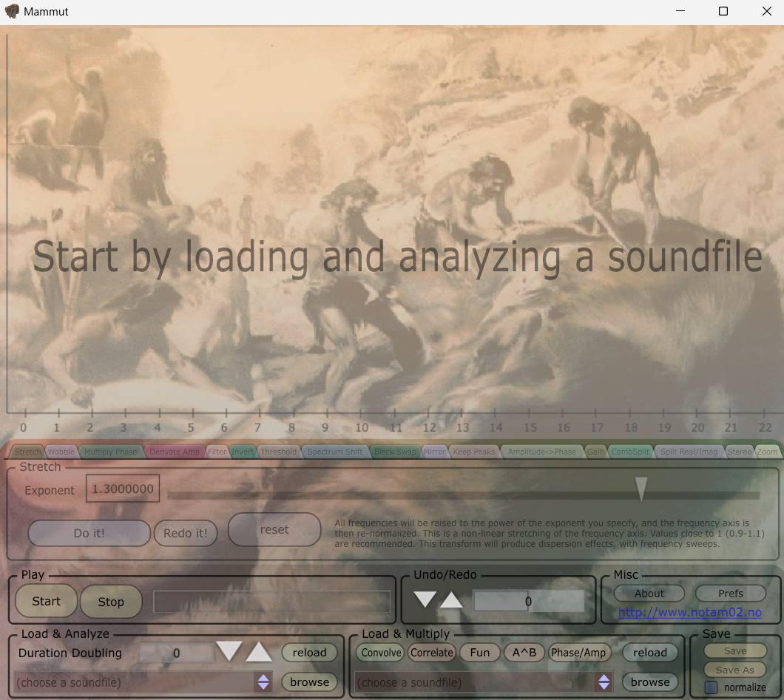Click the Fun button
This screenshot has height=700, width=784.
[x=479, y=653]
